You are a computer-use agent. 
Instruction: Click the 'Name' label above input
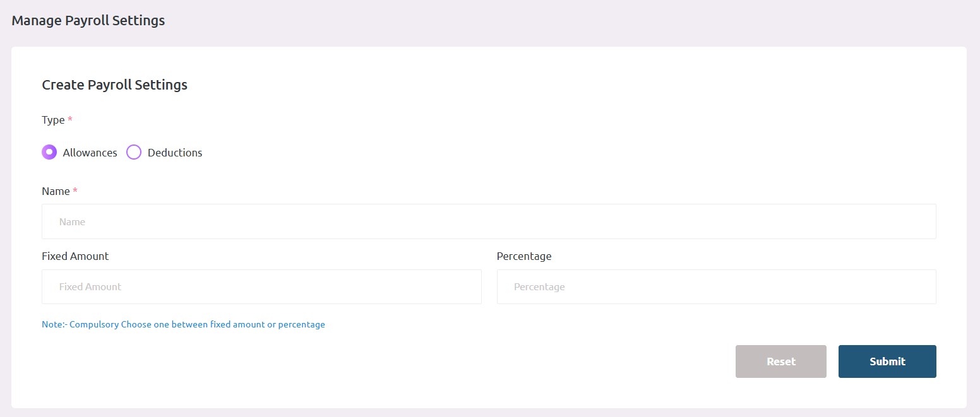56,191
